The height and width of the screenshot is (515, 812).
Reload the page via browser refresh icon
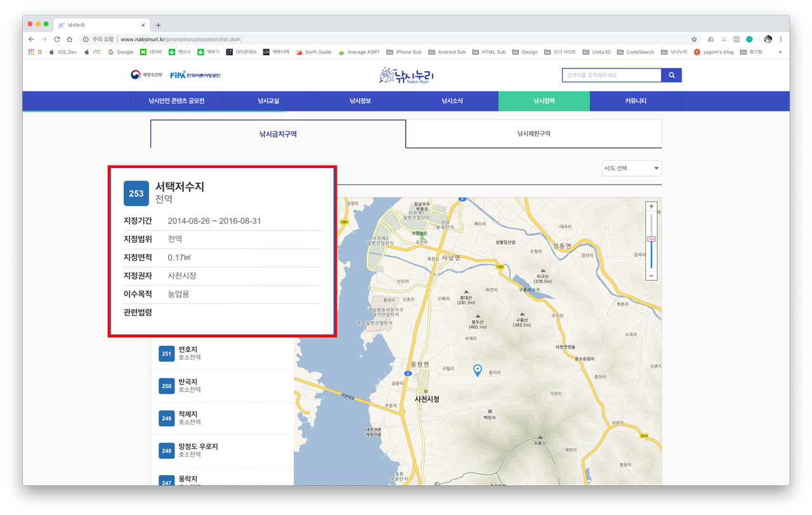coord(56,38)
